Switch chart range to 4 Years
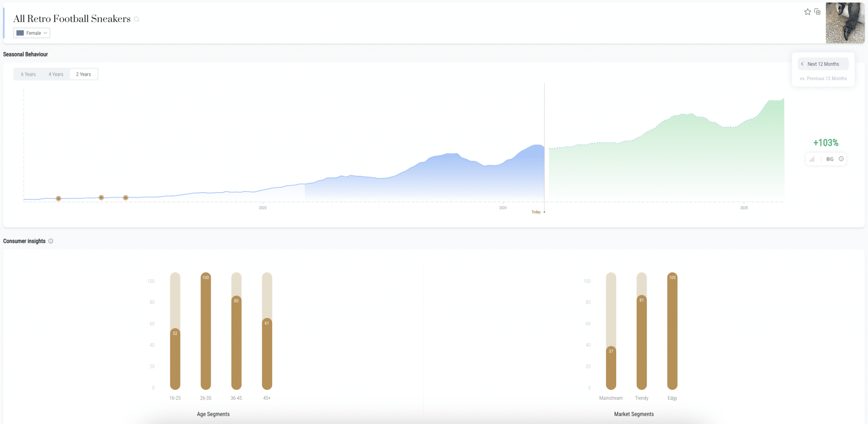This screenshot has height=424, width=868. point(56,74)
